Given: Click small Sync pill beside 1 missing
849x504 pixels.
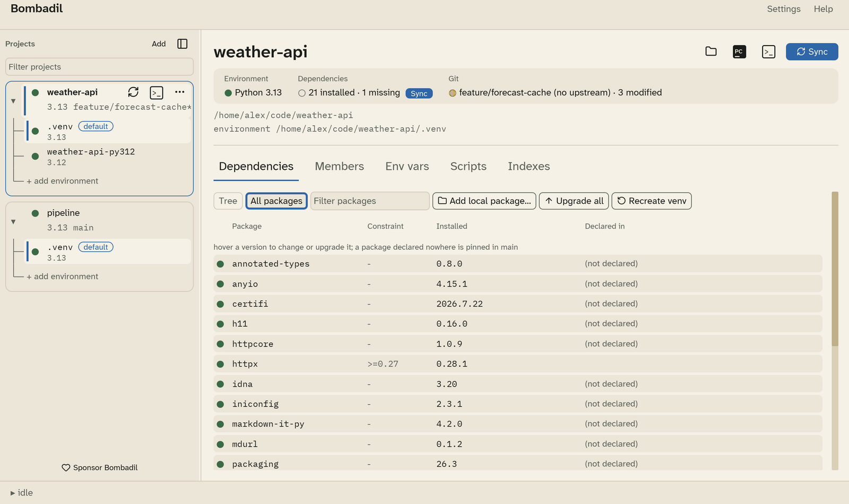Looking at the screenshot, I should [x=419, y=93].
